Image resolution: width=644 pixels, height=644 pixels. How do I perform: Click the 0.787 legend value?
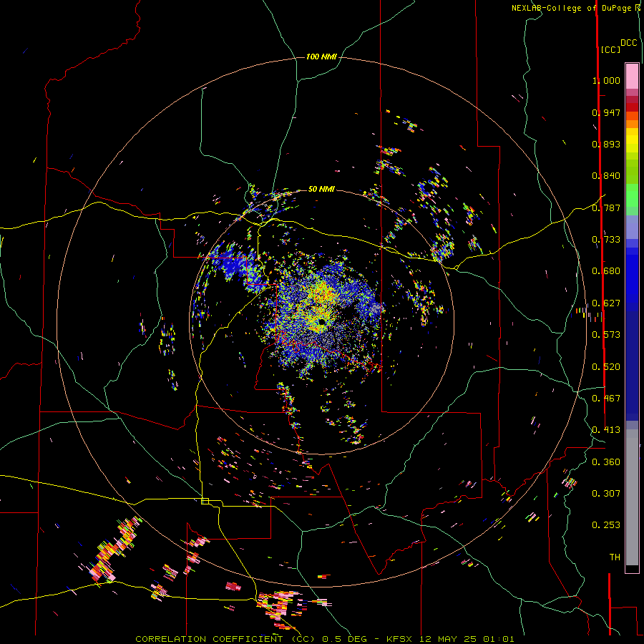[606, 208]
